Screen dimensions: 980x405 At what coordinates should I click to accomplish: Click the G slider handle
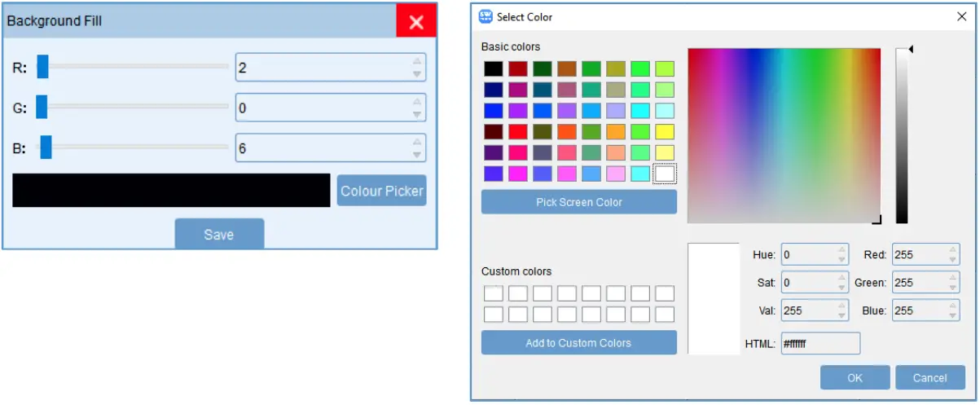[42, 106]
